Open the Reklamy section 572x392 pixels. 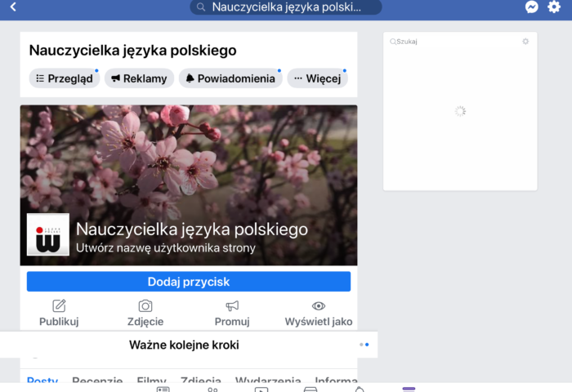click(x=138, y=78)
